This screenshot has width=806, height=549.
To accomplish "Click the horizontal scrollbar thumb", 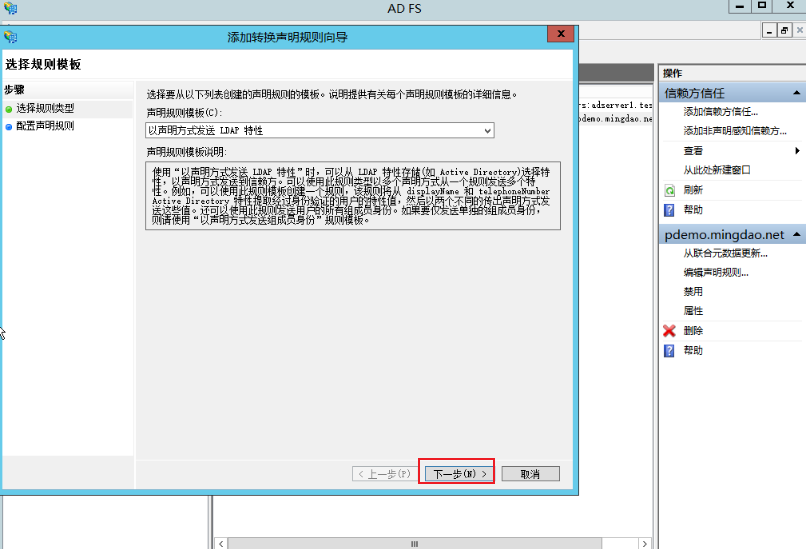I will (414, 543).
